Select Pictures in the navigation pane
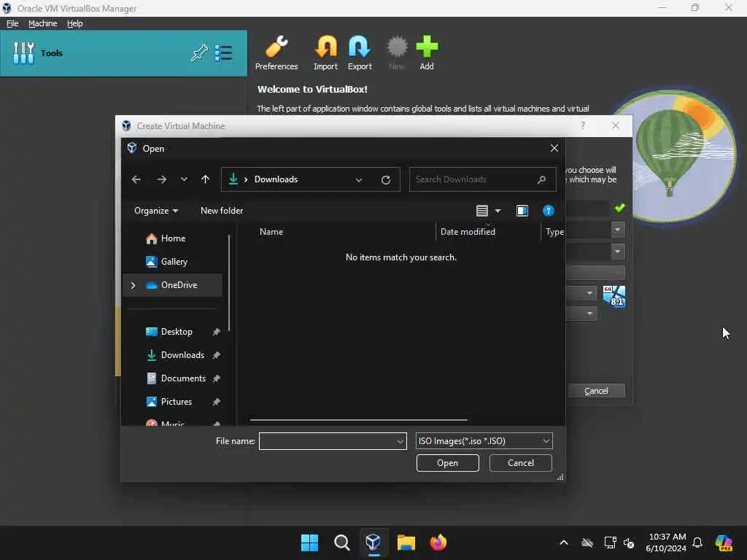This screenshot has height=560, width=747. [x=177, y=402]
